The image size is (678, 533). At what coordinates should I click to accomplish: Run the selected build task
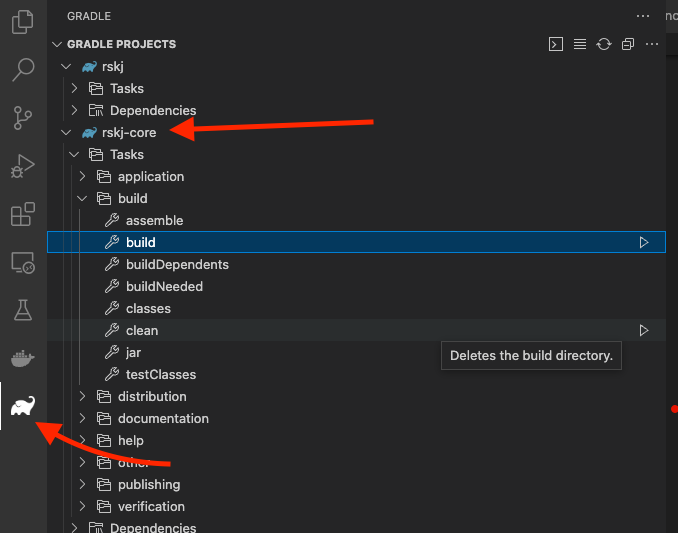(644, 242)
